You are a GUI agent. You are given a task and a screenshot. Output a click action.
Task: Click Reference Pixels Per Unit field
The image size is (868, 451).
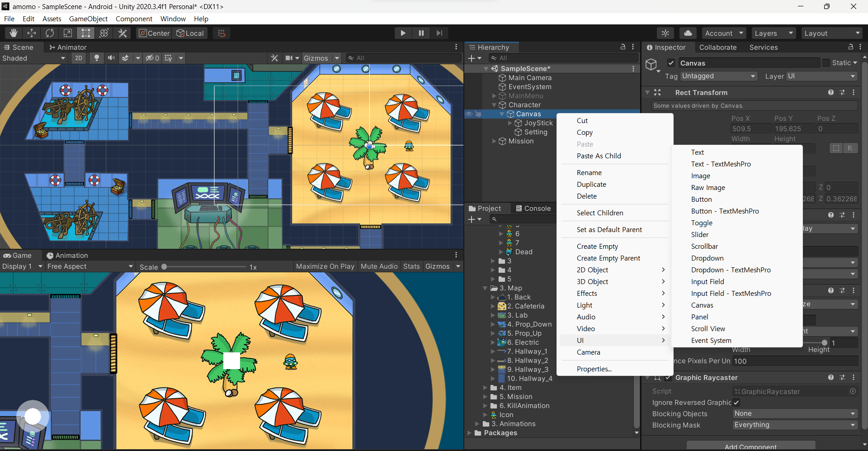click(795, 361)
